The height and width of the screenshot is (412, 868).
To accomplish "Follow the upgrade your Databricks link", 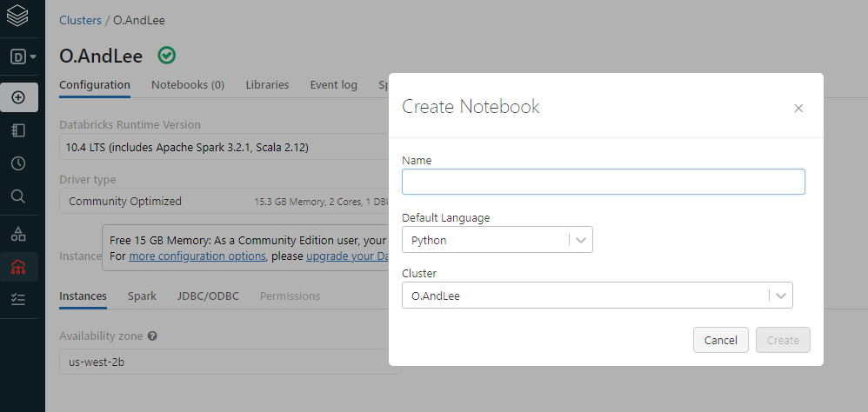I will (347, 256).
